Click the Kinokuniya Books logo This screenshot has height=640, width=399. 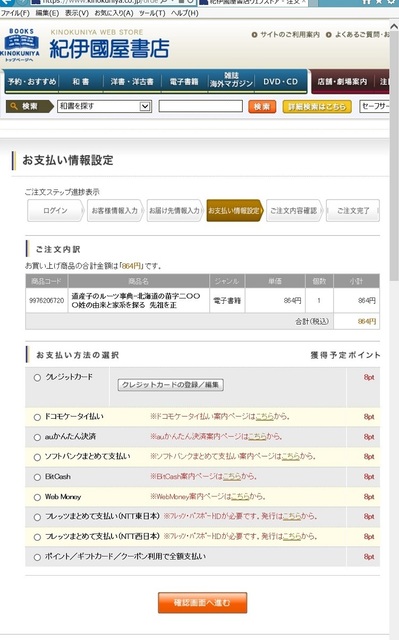tap(20, 45)
